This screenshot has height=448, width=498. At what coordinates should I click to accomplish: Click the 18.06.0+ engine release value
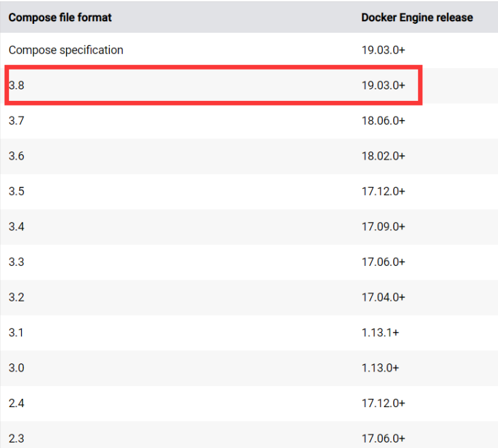click(x=383, y=121)
